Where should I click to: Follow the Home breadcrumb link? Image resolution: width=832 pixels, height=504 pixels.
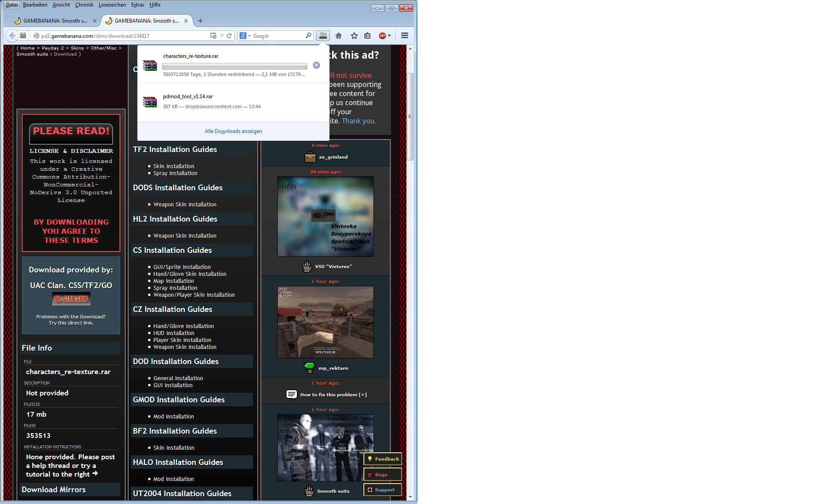(x=27, y=48)
